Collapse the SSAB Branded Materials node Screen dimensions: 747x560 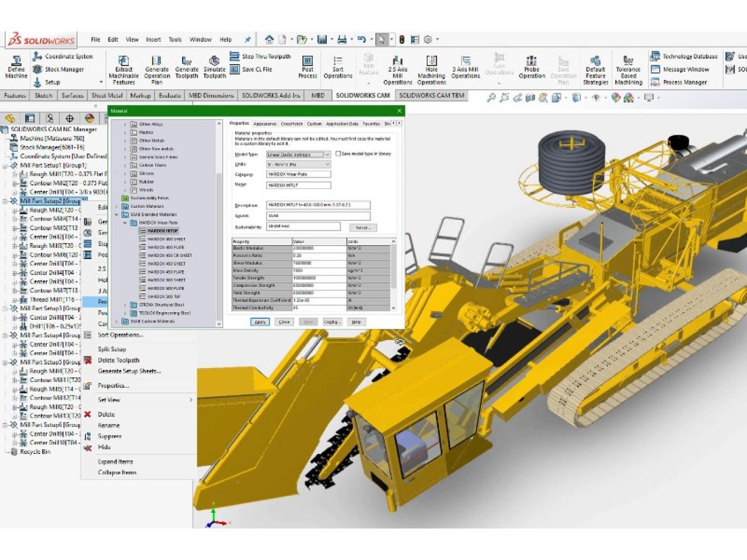coord(117,215)
